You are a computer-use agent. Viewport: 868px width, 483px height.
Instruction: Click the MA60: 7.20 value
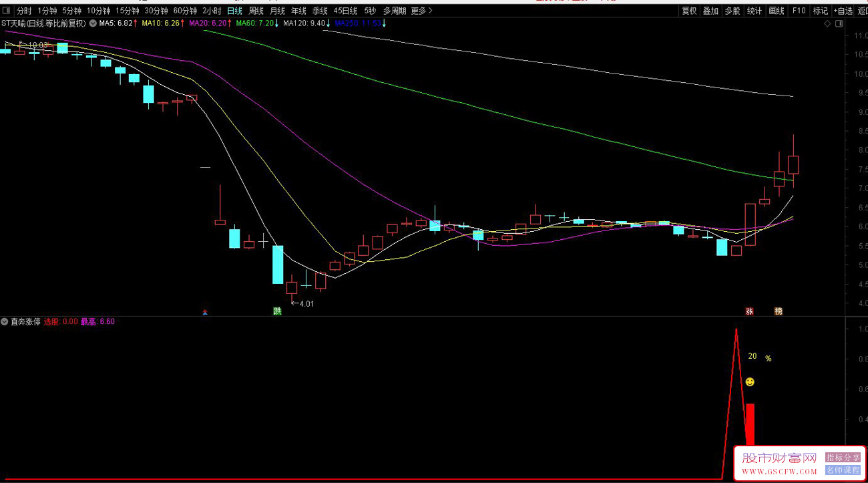[x=258, y=23]
